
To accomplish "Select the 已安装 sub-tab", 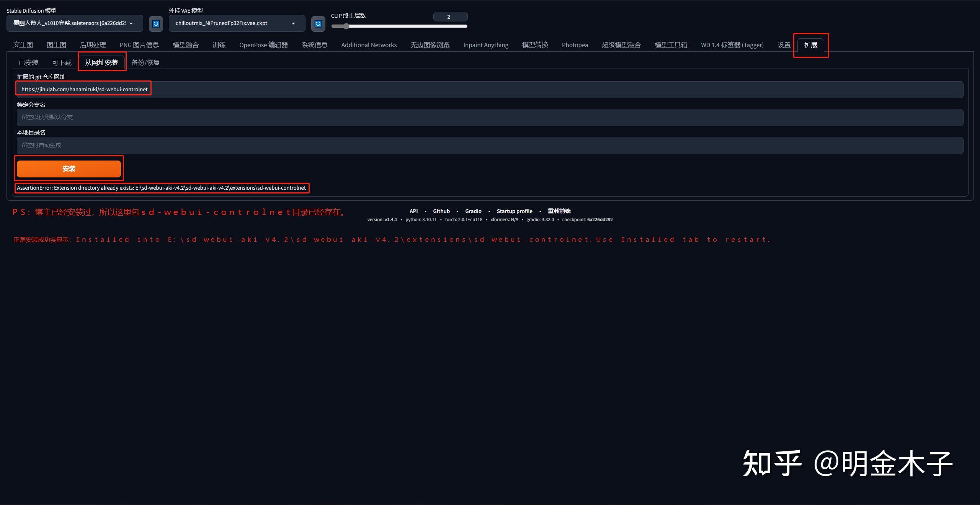I will pyautogui.click(x=28, y=62).
